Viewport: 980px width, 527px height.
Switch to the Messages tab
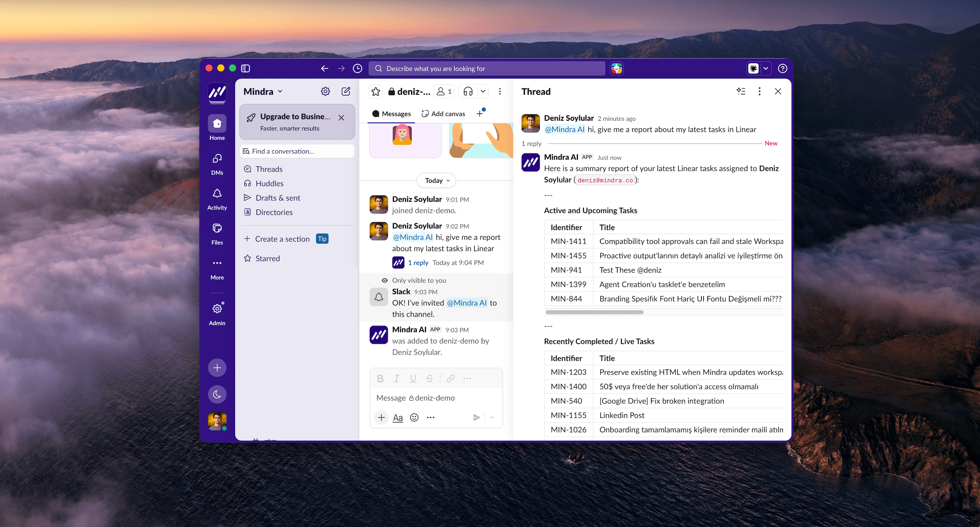click(x=391, y=114)
